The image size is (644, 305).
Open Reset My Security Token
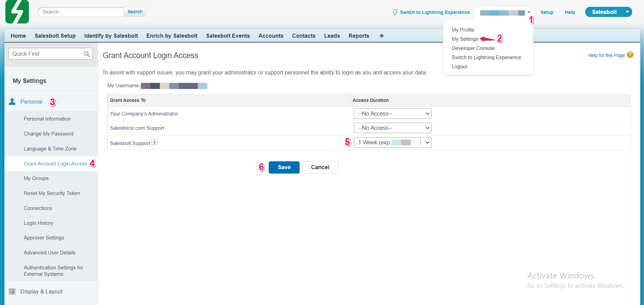(52, 193)
